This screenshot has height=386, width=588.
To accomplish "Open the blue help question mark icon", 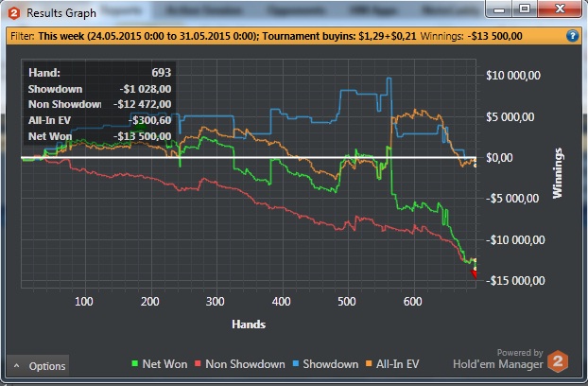I will [x=572, y=36].
